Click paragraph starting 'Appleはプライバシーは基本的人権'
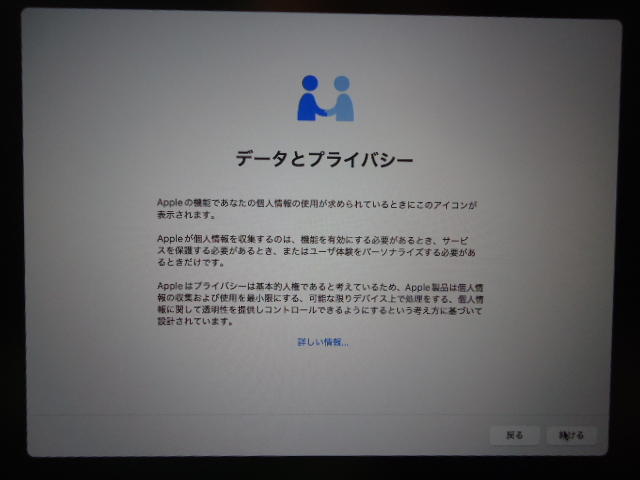This screenshot has width=640, height=480. point(320,304)
